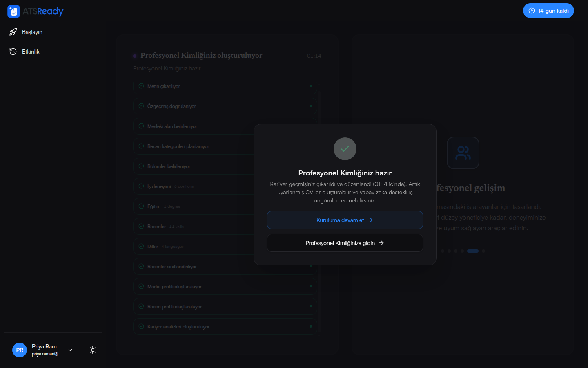This screenshot has height=368, width=588.
Task: Click Profesyonel Kimliğinize gidin button
Action: click(345, 243)
